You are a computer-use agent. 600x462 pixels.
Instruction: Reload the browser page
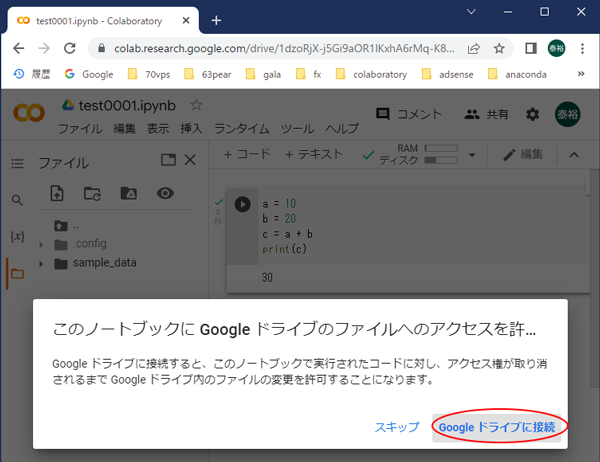(x=70, y=49)
